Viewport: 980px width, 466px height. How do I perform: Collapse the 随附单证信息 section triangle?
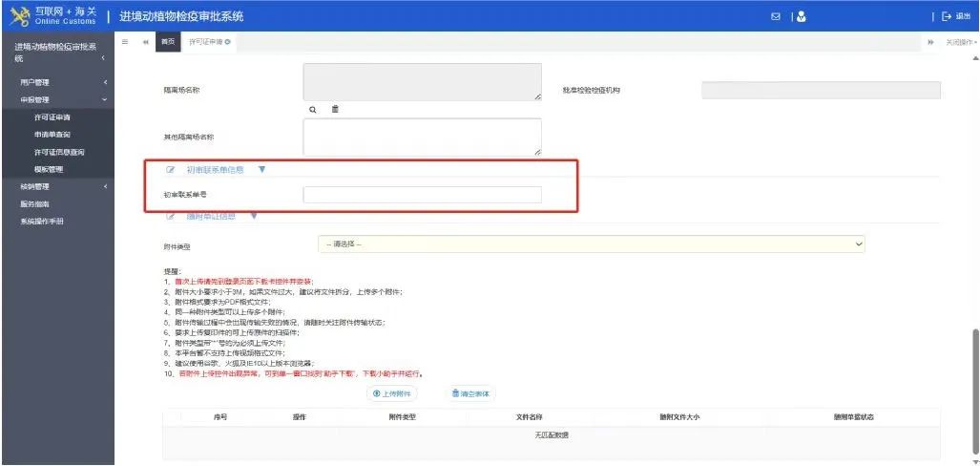click(x=253, y=216)
